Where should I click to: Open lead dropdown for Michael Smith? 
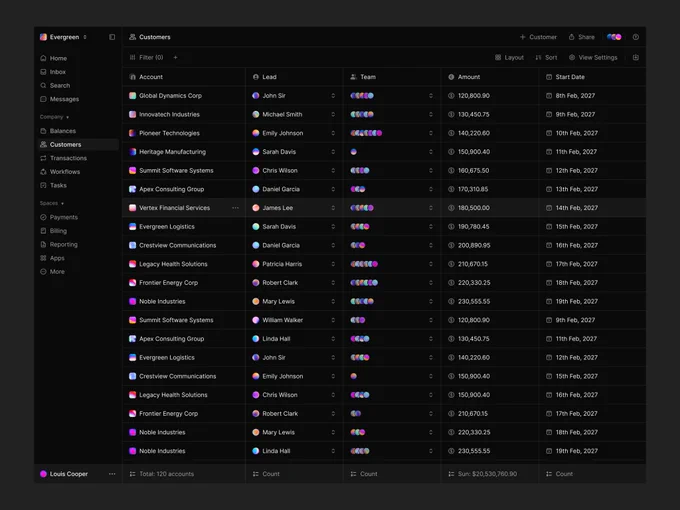tap(333, 114)
